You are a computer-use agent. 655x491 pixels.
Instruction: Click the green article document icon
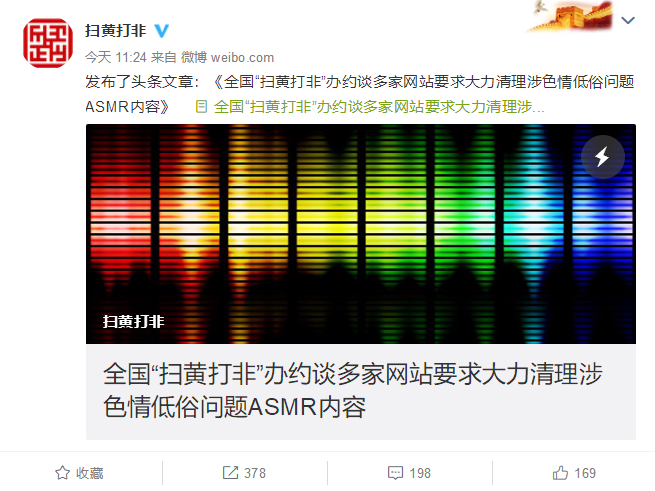pyautogui.click(x=201, y=107)
